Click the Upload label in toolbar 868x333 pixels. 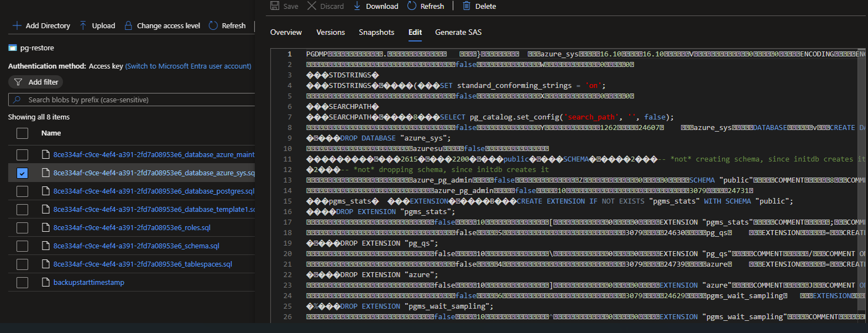(x=103, y=25)
